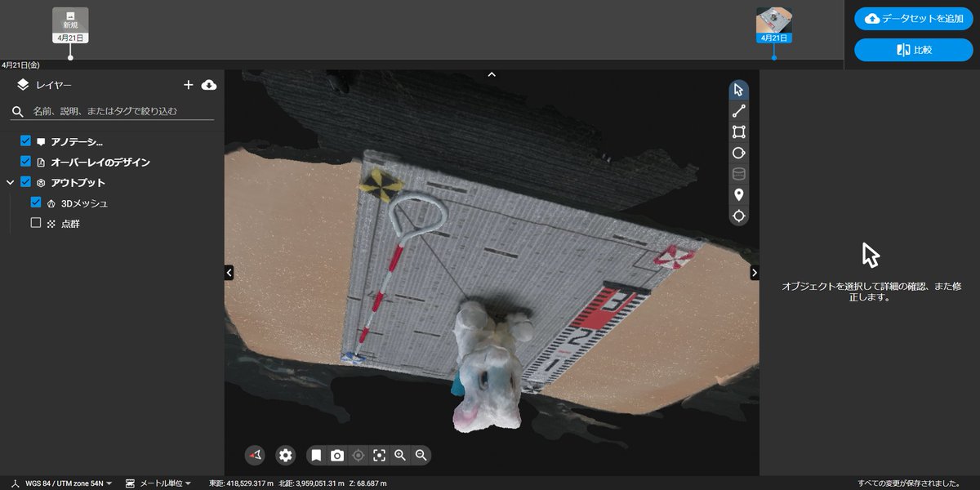The image size is (980, 490).
Task: Select the distance measurement tool
Action: (x=738, y=110)
